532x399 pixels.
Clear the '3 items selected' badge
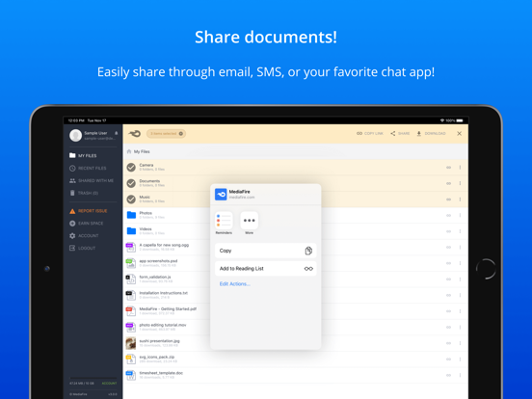click(181, 133)
